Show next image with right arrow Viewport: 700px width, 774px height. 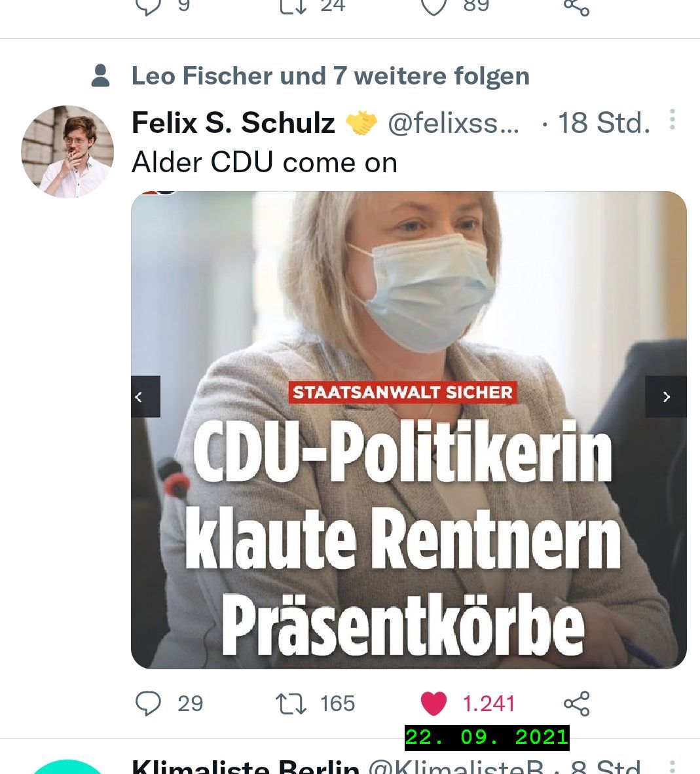[x=666, y=396]
